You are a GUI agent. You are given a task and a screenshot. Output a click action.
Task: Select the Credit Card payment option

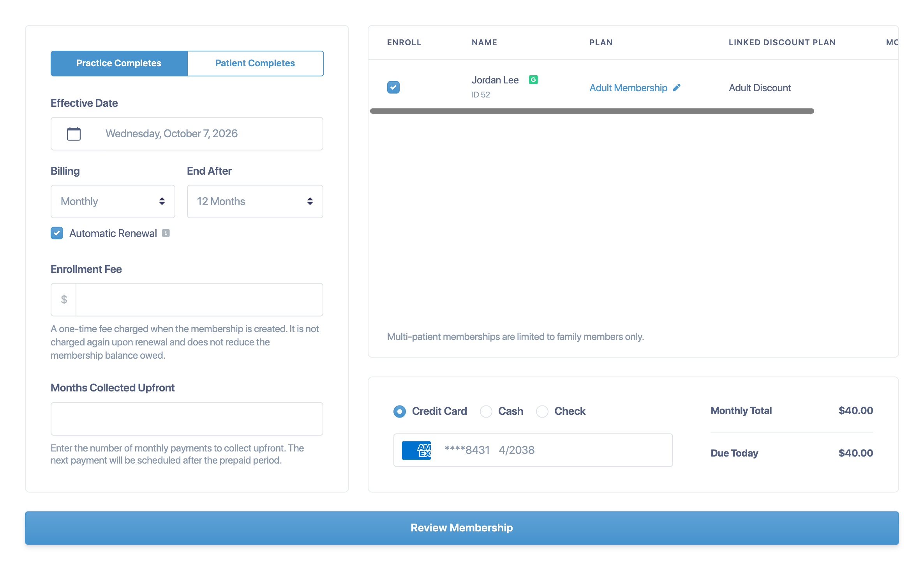(400, 411)
